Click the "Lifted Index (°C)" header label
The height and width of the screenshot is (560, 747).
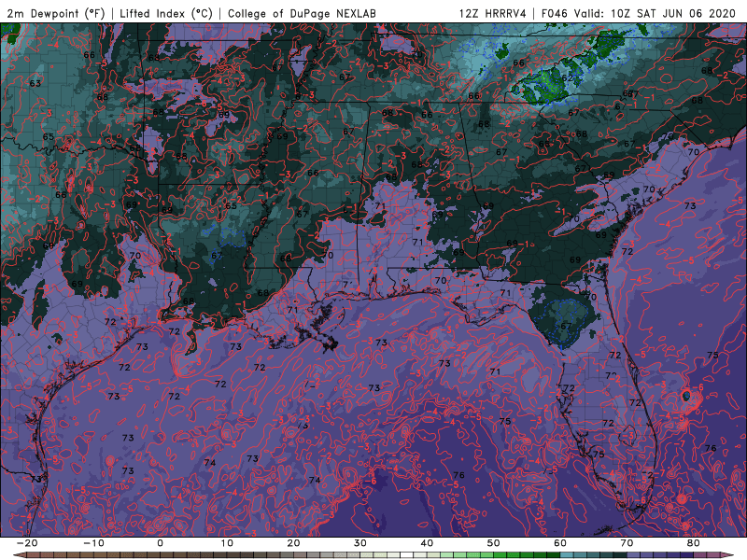tap(166, 13)
